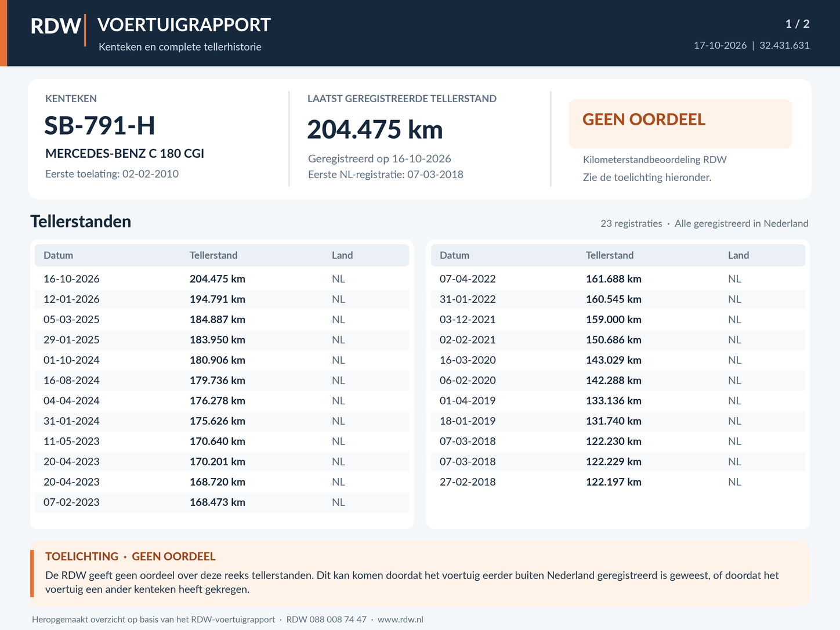Click the date 07-04-2022

(x=468, y=279)
